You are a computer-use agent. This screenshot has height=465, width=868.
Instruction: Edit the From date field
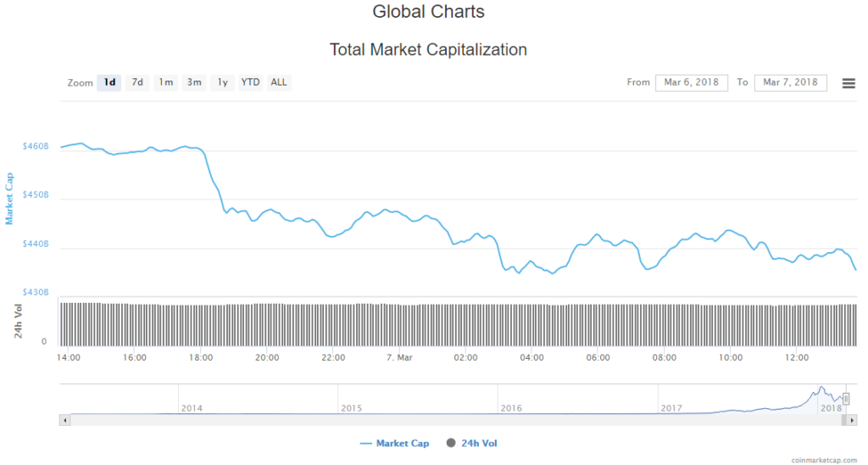tap(691, 82)
